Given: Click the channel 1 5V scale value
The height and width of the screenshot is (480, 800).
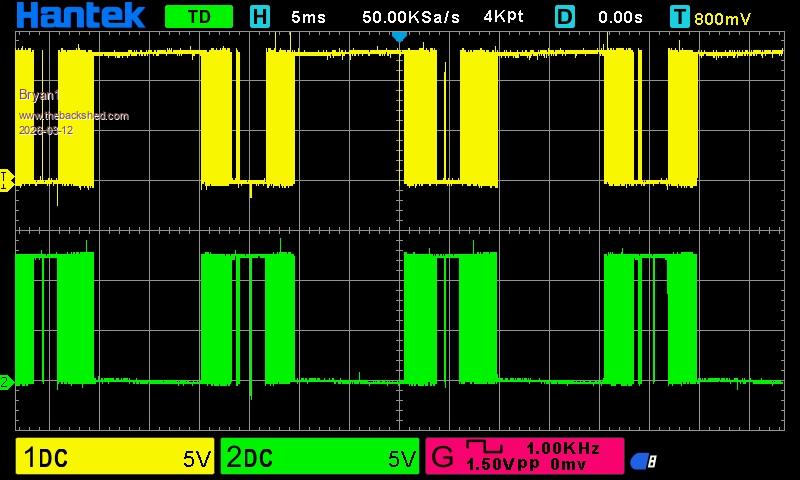Looking at the screenshot, I should click(x=196, y=459).
